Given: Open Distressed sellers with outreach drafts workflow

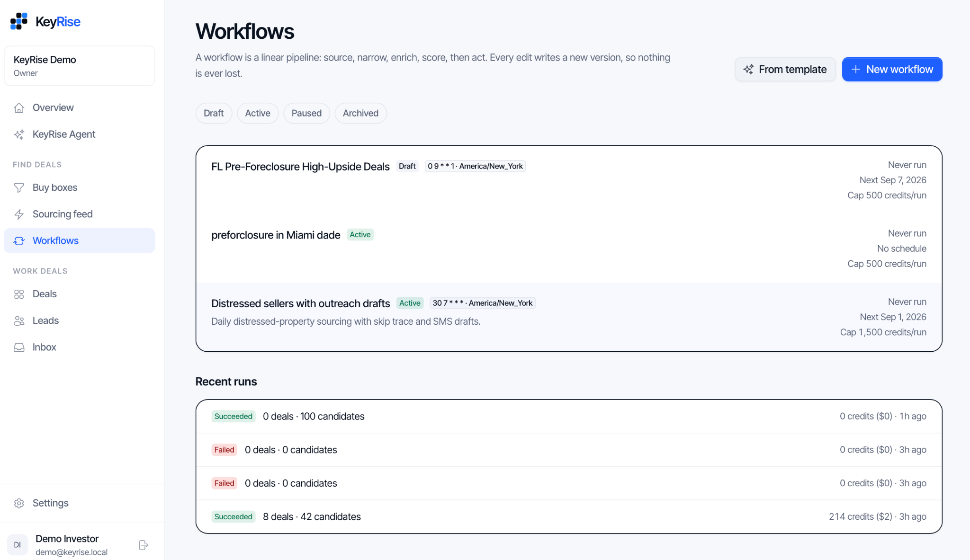Looking at the screenshot, I should pos(569,317).
